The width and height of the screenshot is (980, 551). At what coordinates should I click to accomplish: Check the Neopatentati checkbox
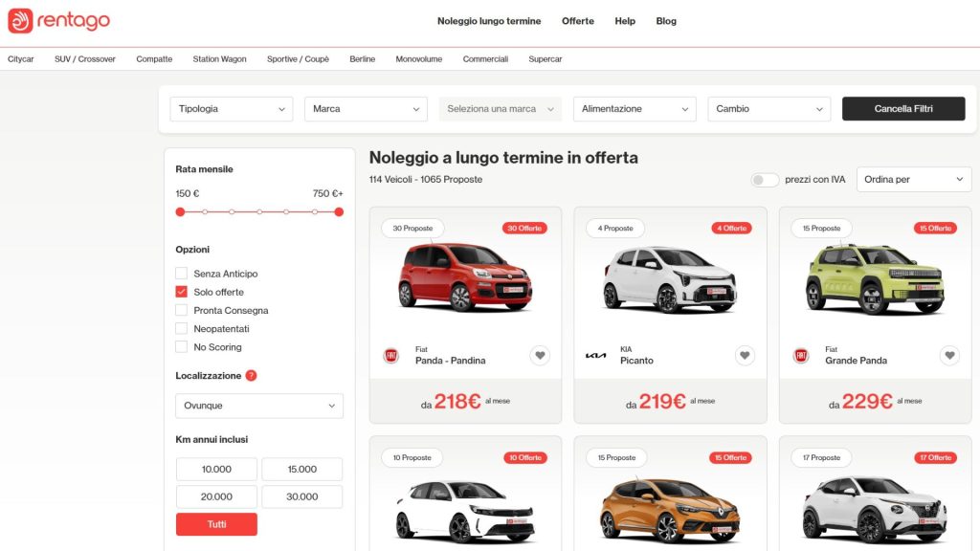click(x=181, y=327)
